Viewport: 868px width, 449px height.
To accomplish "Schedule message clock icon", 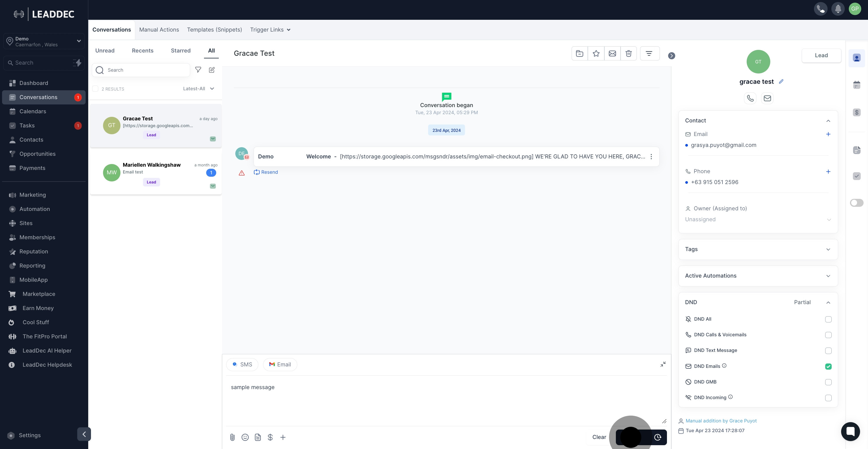I will point(657,437).
